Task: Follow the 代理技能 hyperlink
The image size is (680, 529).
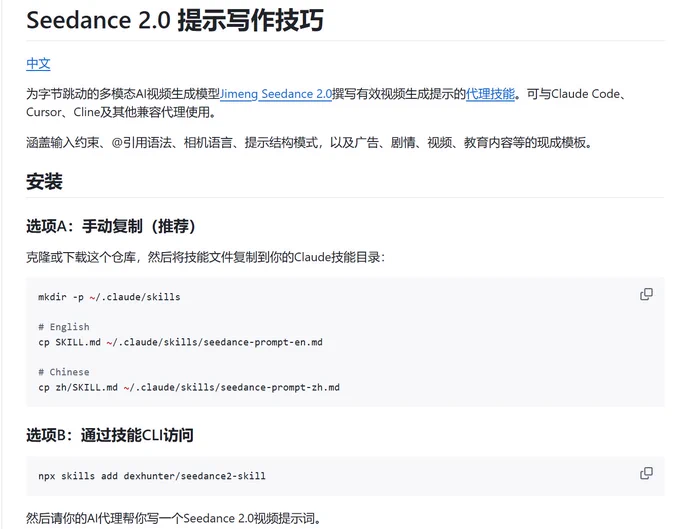Action: [x=490, y=94]
